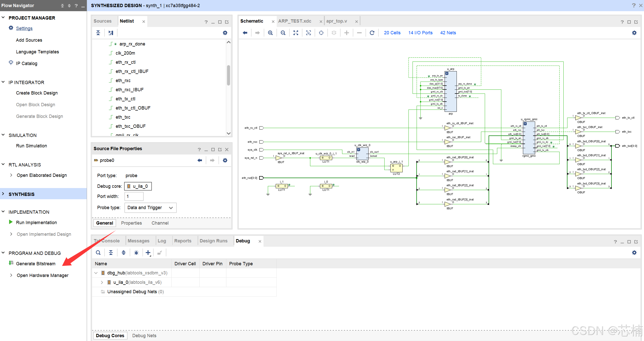The width and height of the screenshot is (644, 341).
Task: Open project Settings link
Action: coord(24,28)
